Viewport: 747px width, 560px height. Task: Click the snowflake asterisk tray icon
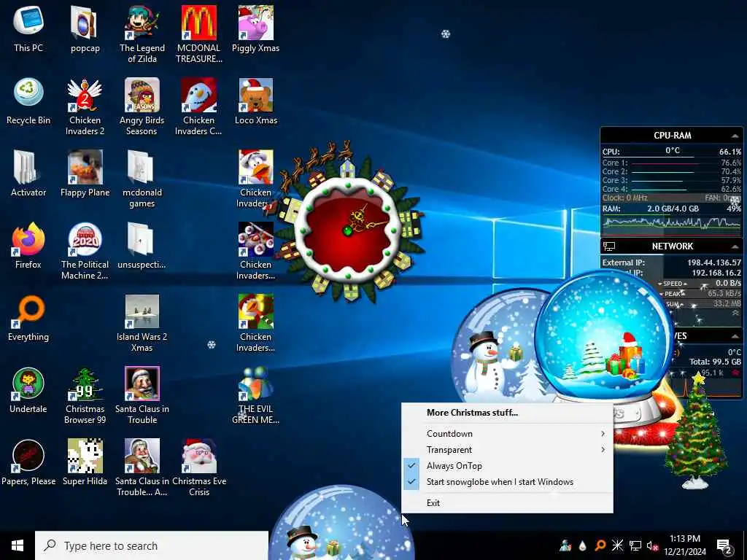[x=617, y=545]
